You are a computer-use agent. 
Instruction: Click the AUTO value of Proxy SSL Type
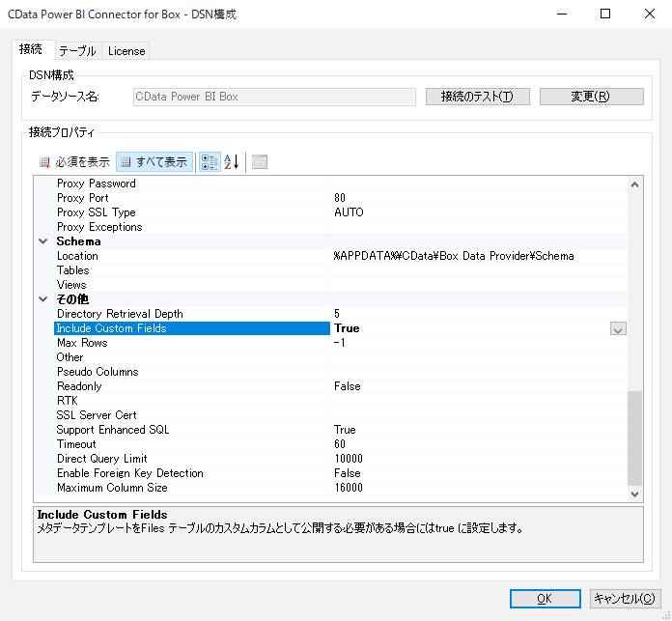pos(349,212)
